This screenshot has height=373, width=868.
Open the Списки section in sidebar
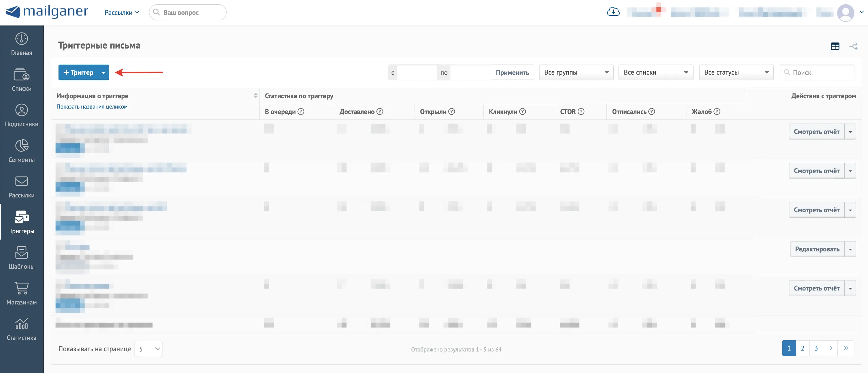[x=22, y=74]
